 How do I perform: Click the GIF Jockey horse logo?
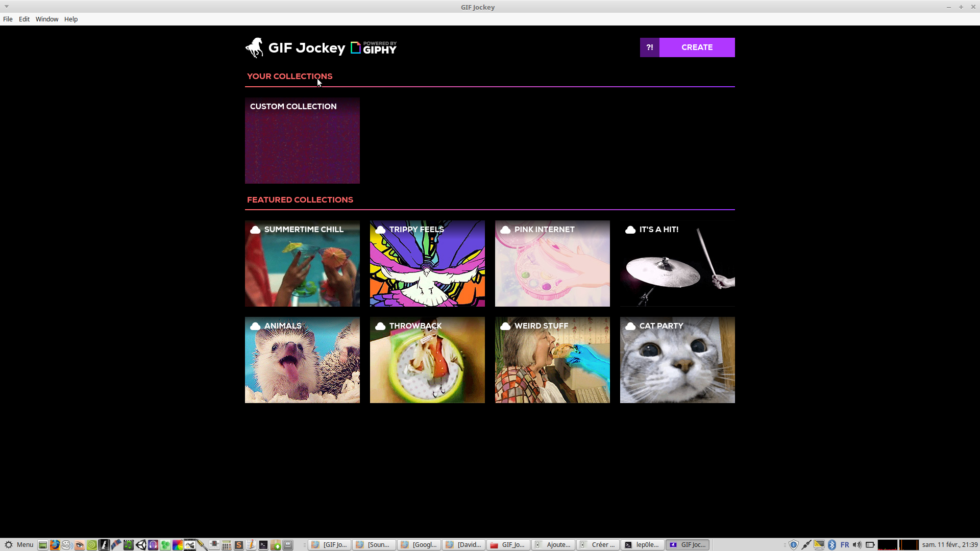(x=254, y=48)
